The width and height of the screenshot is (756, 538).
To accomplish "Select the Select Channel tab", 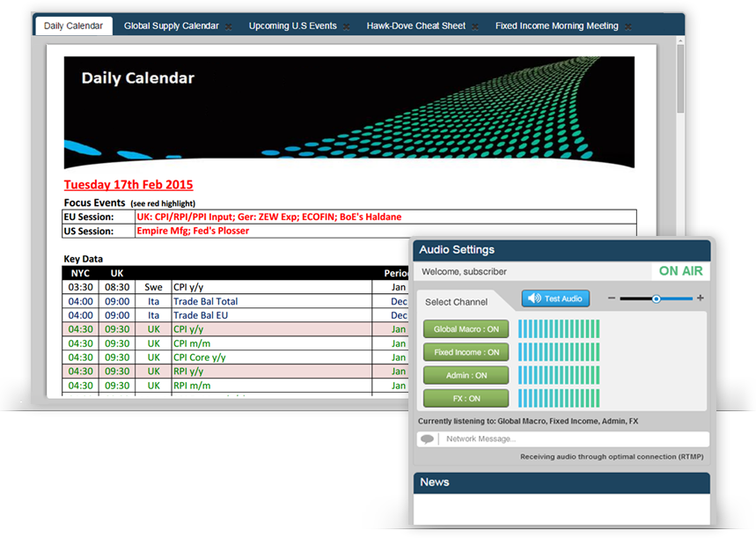I will (456, 302).
